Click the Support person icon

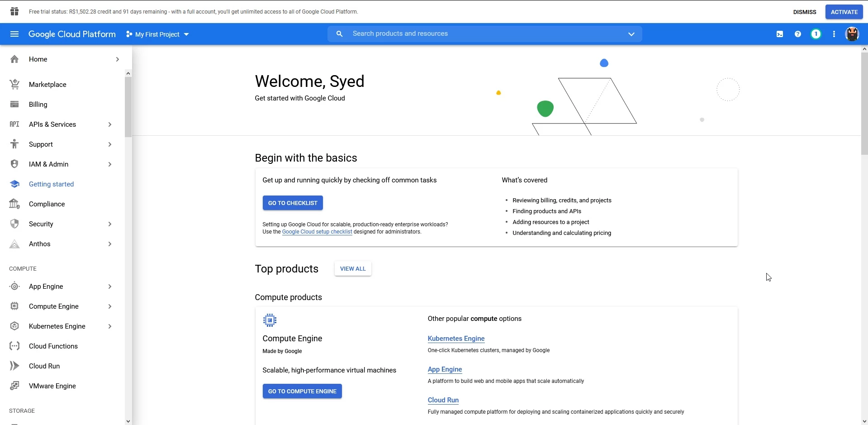14,144
